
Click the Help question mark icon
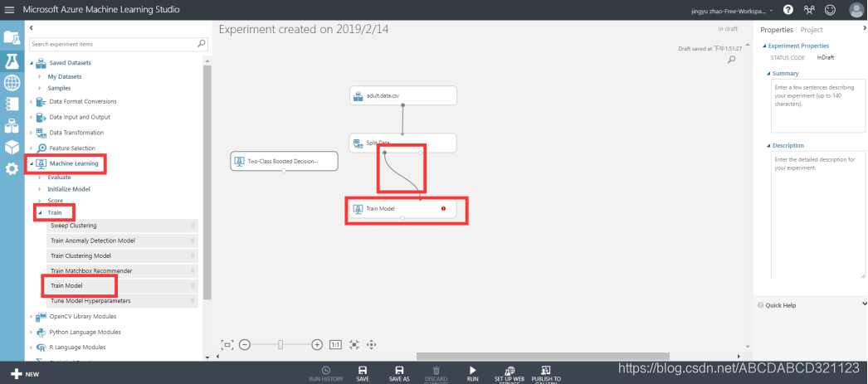click(788, 10)
